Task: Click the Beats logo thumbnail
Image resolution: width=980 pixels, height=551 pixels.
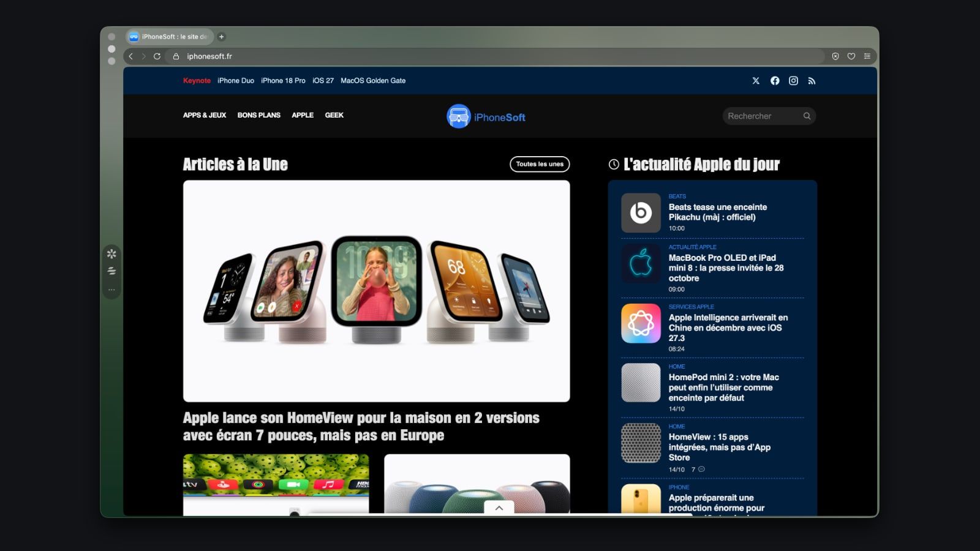Action: 641,212
